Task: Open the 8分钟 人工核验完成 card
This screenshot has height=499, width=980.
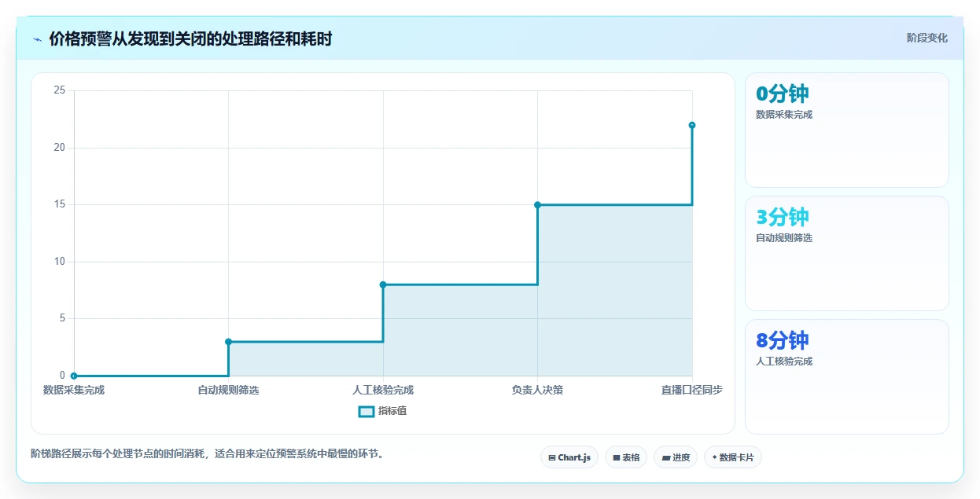Action: 847,376
